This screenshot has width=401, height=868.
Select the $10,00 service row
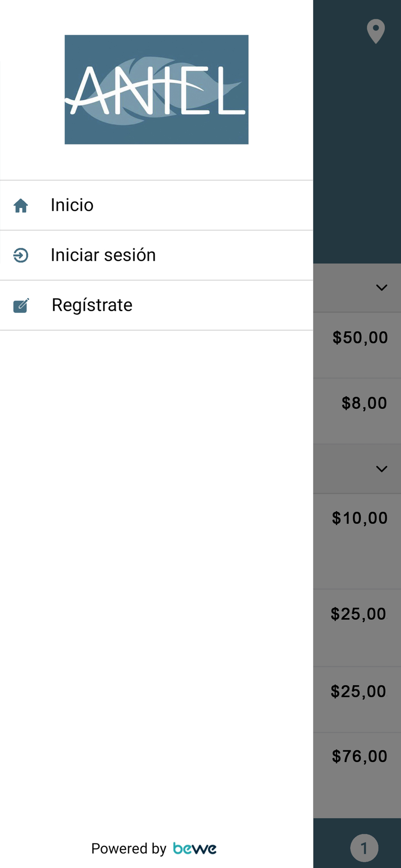[357, 541]
